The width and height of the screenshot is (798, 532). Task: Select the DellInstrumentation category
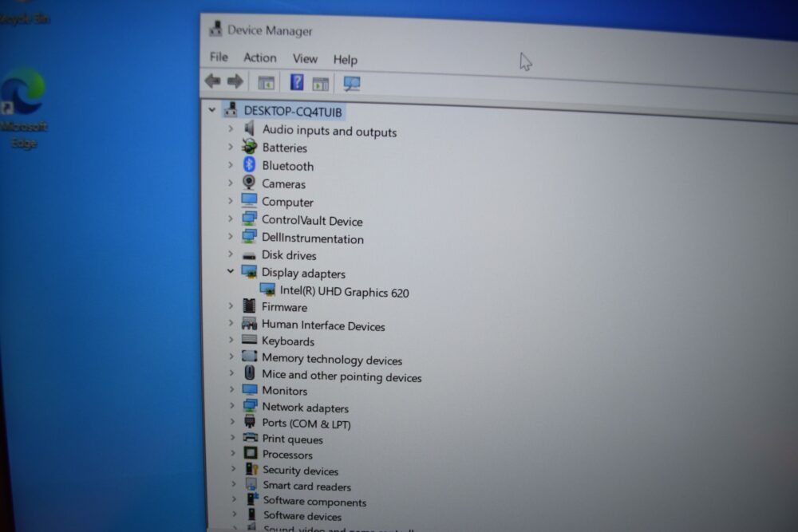[313, 238]
